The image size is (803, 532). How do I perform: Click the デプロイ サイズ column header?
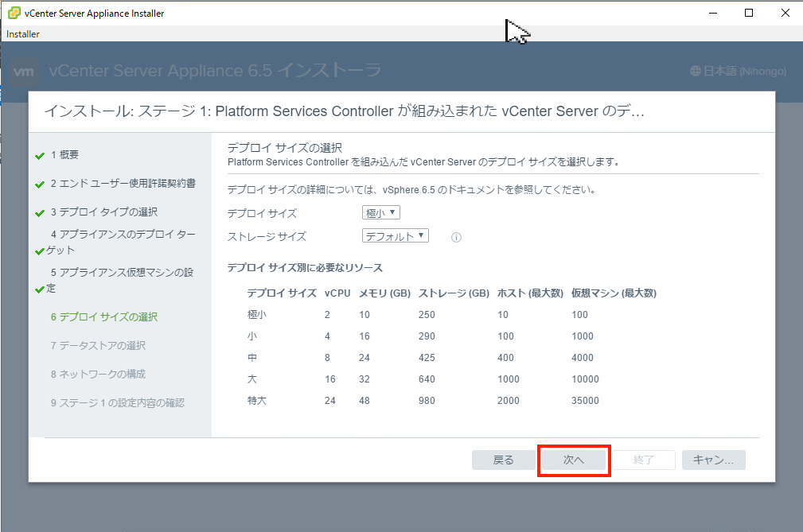pos(282,293)
